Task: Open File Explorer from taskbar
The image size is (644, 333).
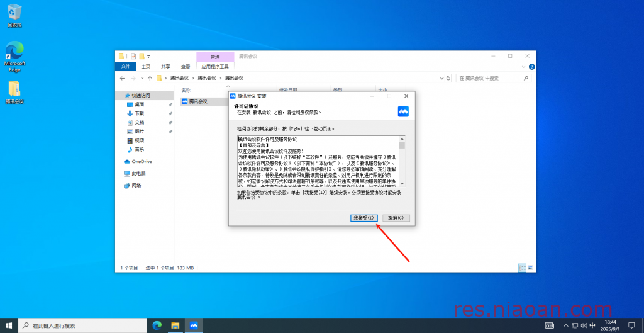Action: pos(175,325)
